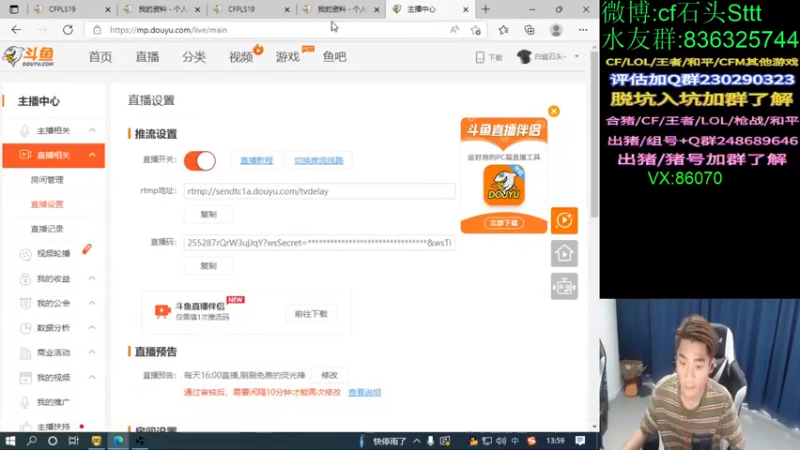Screen dimensions: 800x450
Task: Click the Douyu fish app logo in ad
Action: [x=504, y=185]
